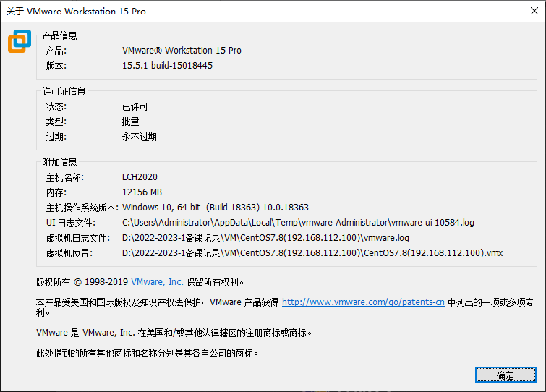
Task: Click the dialog title 关于 VMware Workstation 15 Pro
Action: coord(76,12)
